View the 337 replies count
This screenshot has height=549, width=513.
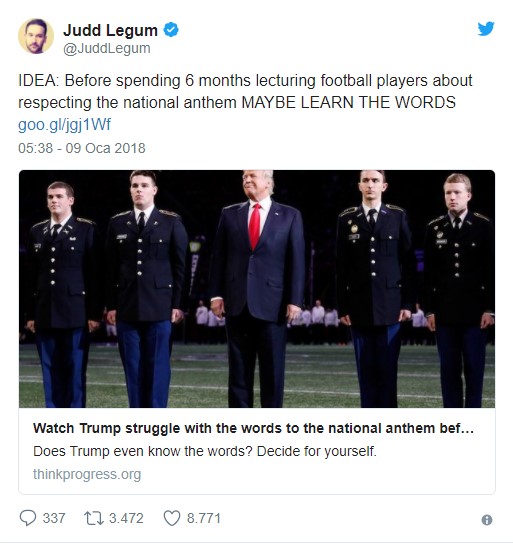[54, 518]
